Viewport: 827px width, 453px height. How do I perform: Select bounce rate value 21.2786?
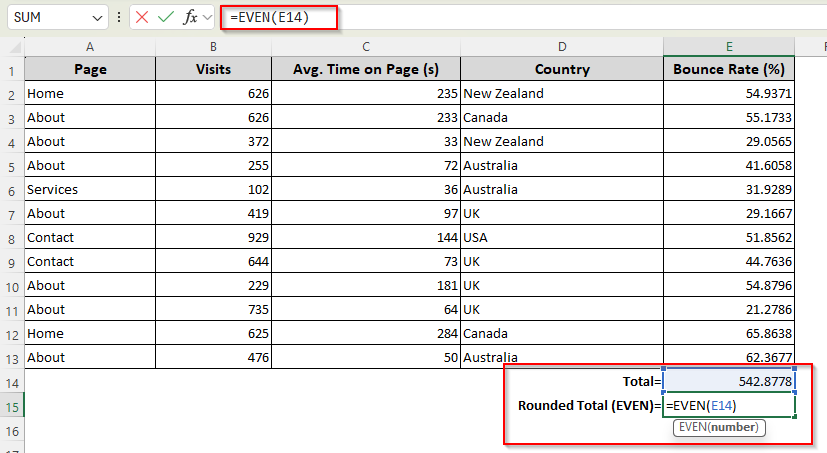click(x=729, y=310)
